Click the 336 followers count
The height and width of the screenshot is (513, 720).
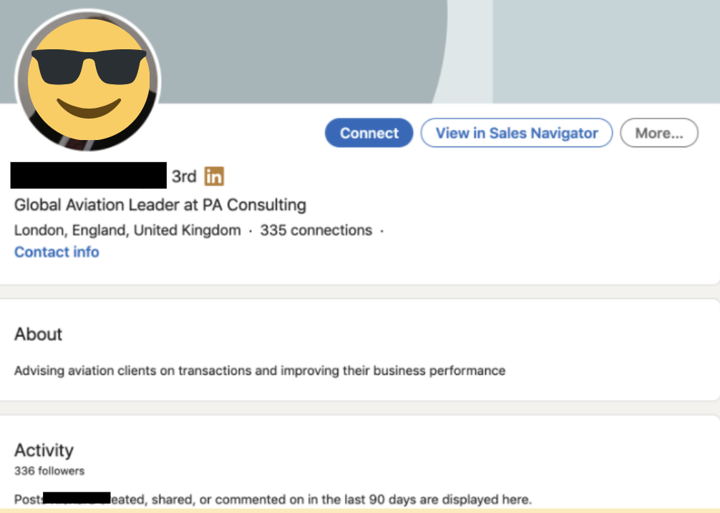pos(49,471)
